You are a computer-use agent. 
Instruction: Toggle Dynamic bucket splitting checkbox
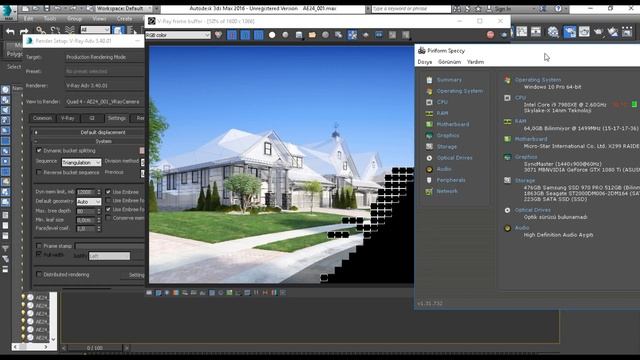coord(39,151)
